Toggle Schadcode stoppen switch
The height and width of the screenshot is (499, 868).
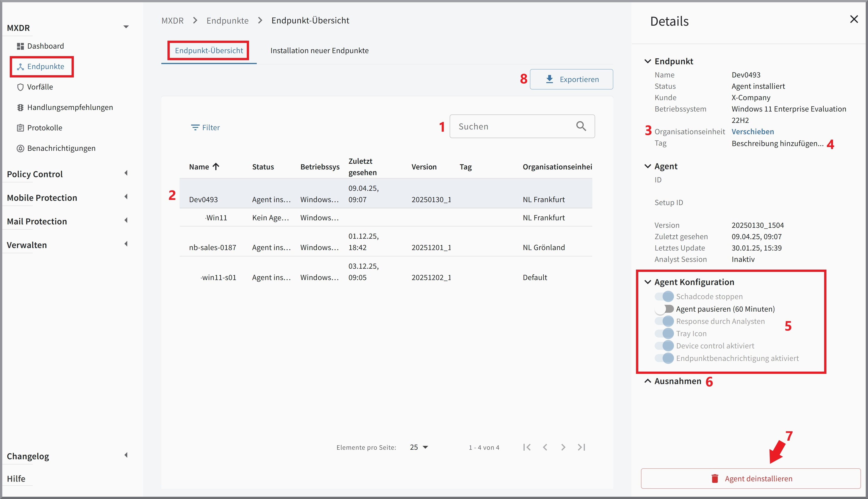[x=664, y=296]
